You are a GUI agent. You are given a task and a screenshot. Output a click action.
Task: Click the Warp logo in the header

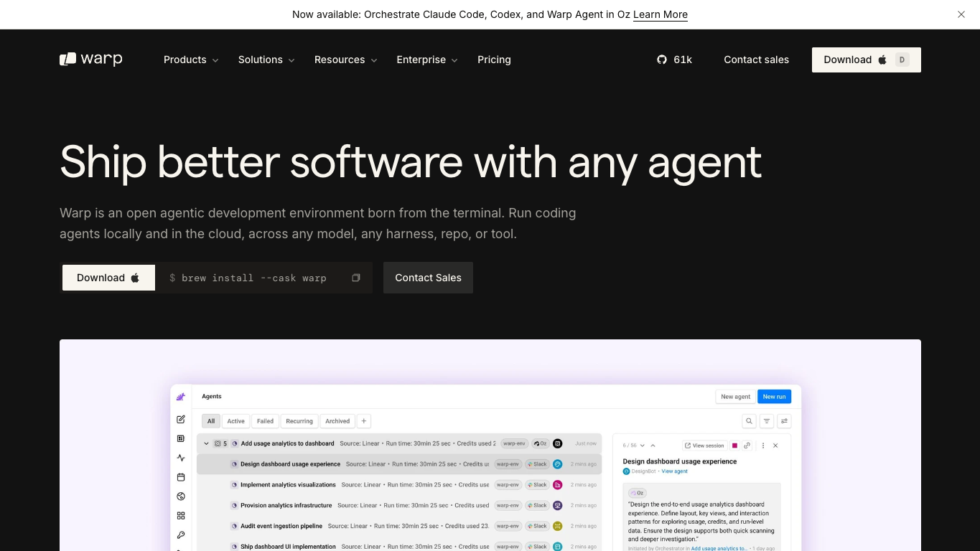point(91,60)
